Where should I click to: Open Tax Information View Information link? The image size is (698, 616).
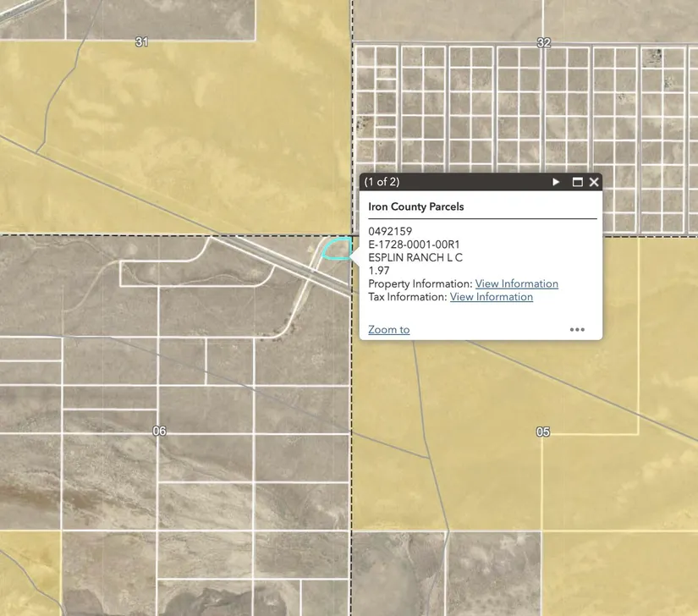point(491,297)
